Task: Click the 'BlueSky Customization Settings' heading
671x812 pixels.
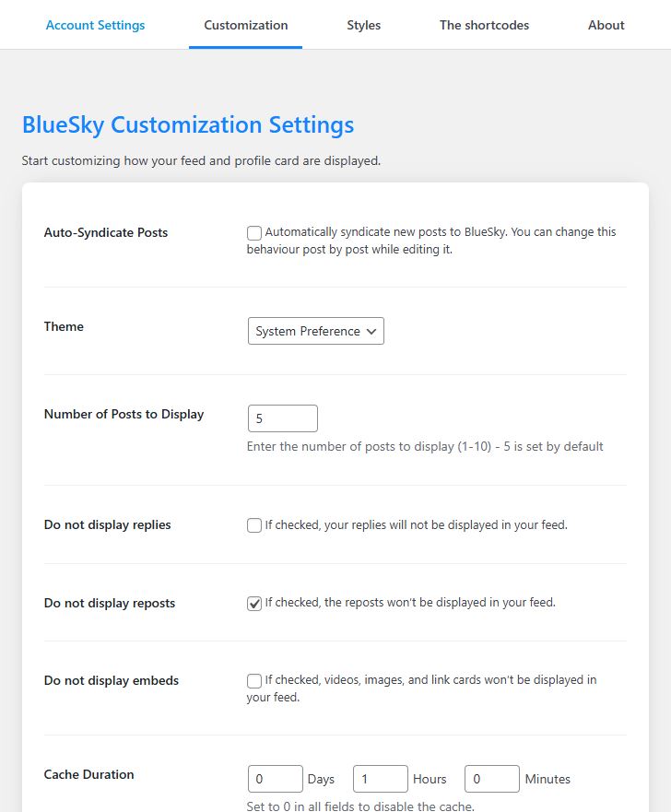Action: coord(189,124)
